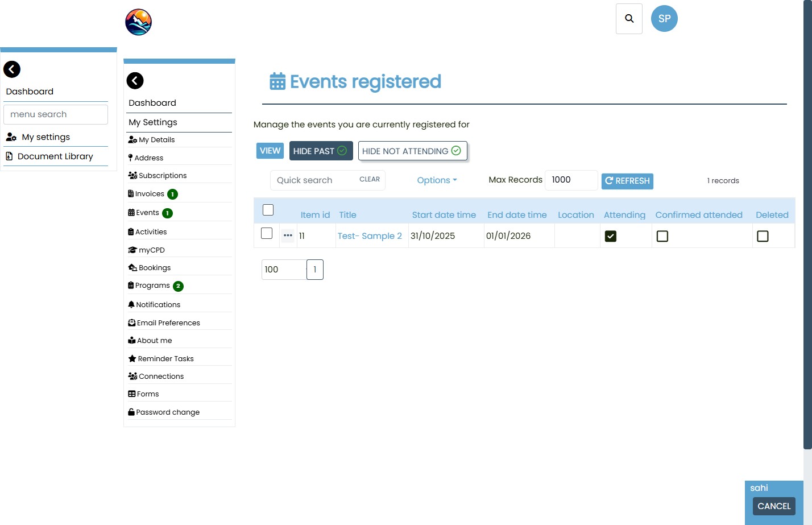Open row actions three-dot icon
812x525 pixels.
(x=288, y=235)
